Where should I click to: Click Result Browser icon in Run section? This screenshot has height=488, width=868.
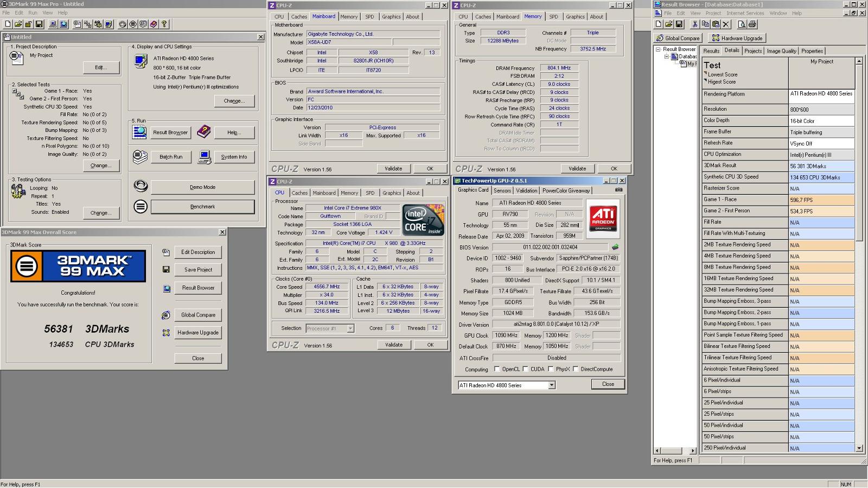tap(139, 132)
